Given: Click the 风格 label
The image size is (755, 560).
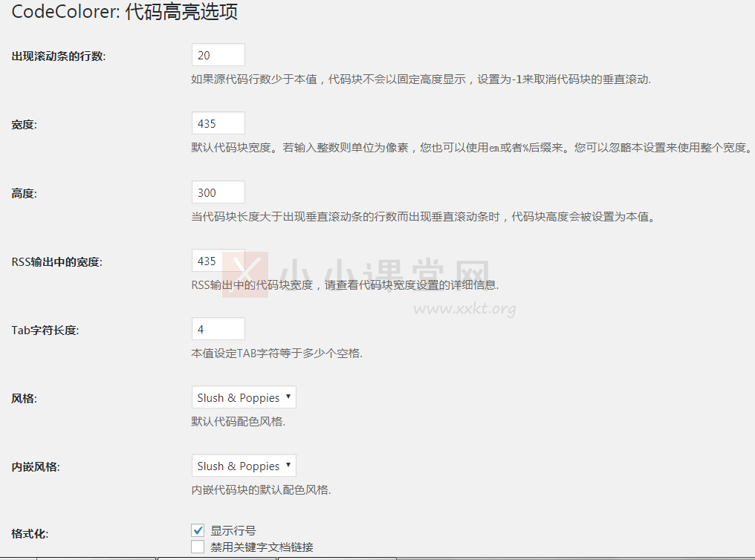Looking at the screenshot, I should [x=24, y=399].
